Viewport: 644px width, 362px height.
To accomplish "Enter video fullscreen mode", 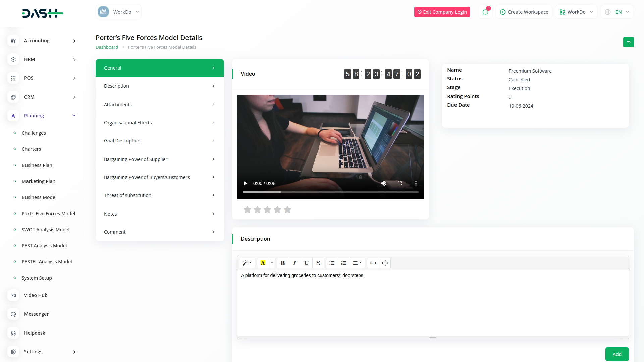I will [x=400, y=183].
